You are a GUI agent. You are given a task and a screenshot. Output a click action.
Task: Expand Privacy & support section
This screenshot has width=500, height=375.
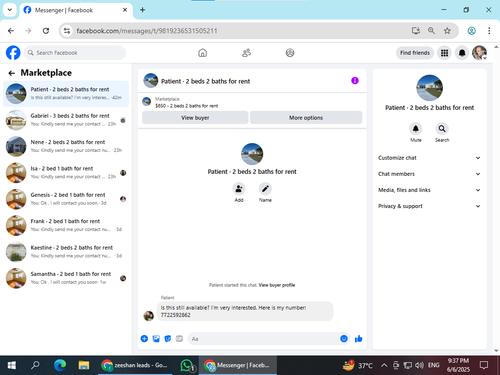429,206
